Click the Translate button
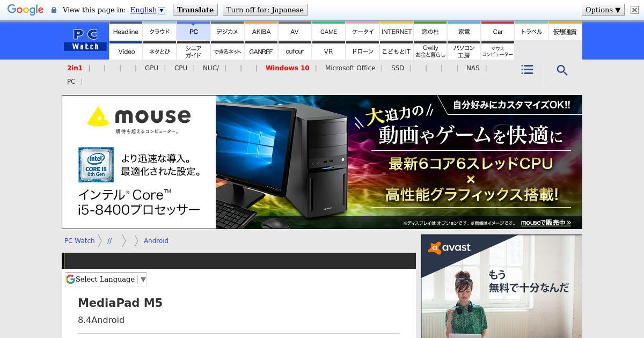Screen dimensions: 644x338 [195, 10]
